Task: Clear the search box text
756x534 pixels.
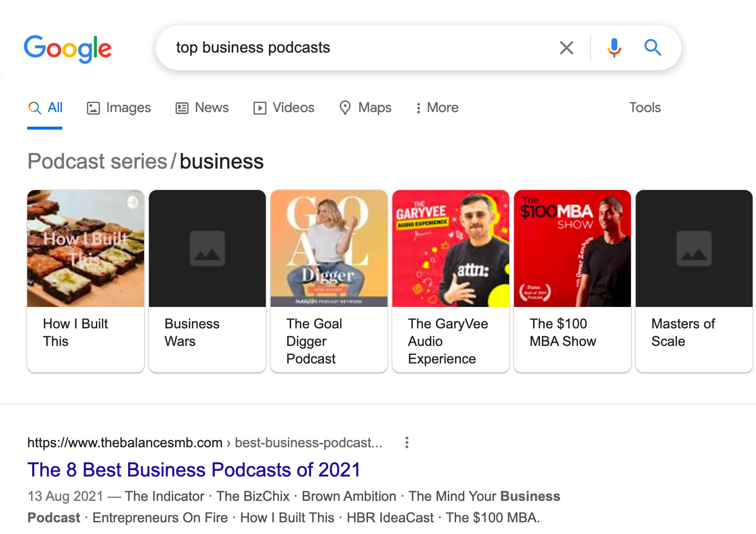Action: [x=566, y=48]
